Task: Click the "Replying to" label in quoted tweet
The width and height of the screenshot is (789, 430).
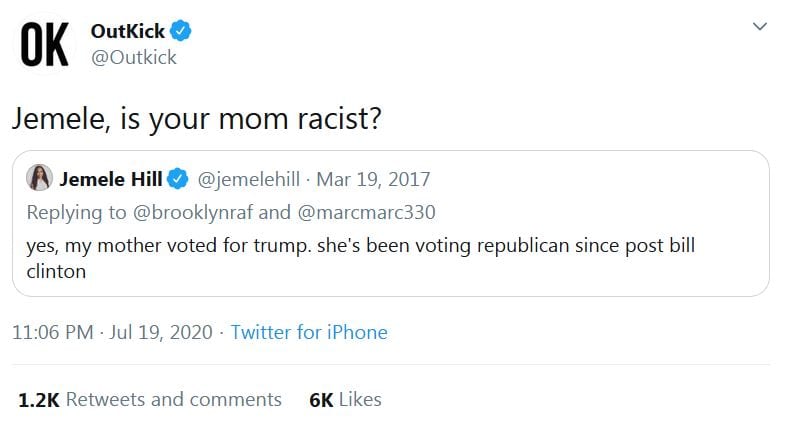Action: point(76,212)
